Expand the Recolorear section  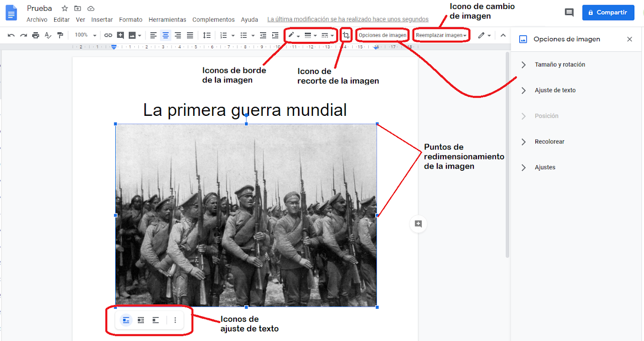549,142
